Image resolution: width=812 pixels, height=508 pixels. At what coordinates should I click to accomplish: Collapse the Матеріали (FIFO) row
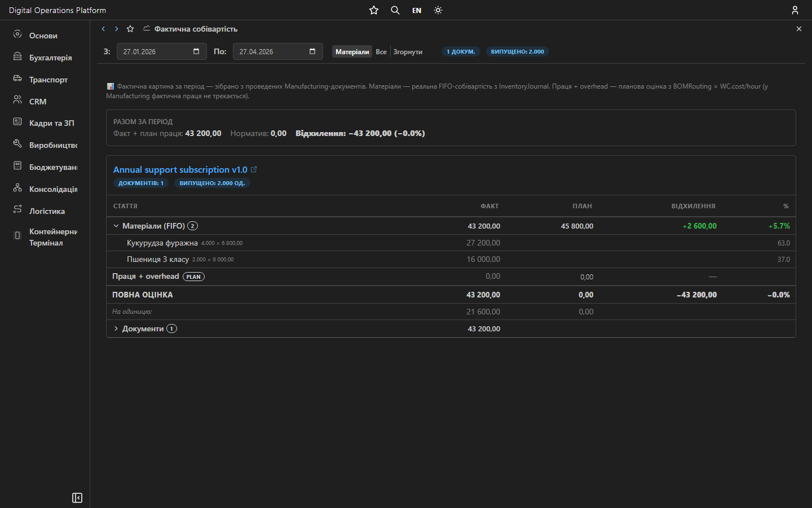pos(116,226)
